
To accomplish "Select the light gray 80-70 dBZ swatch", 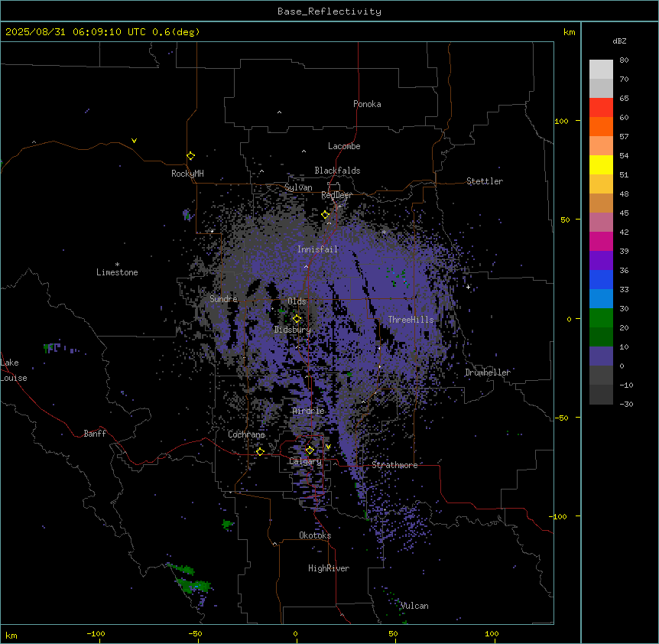I will coord(601,70).
